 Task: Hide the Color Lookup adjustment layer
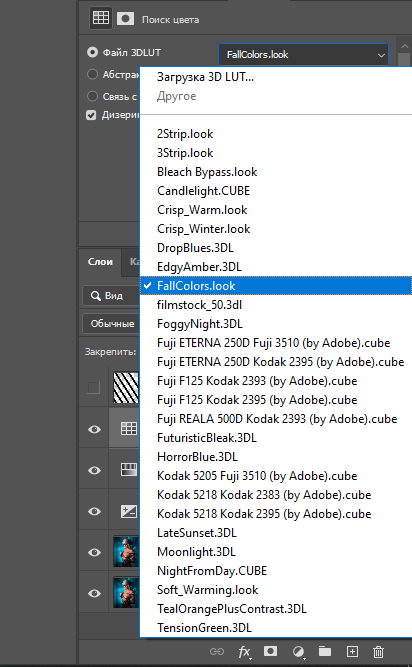[94, 429]
